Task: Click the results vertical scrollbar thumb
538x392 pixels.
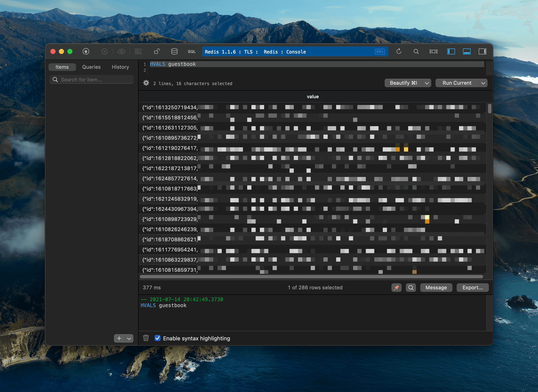Action: pos(489,109)
